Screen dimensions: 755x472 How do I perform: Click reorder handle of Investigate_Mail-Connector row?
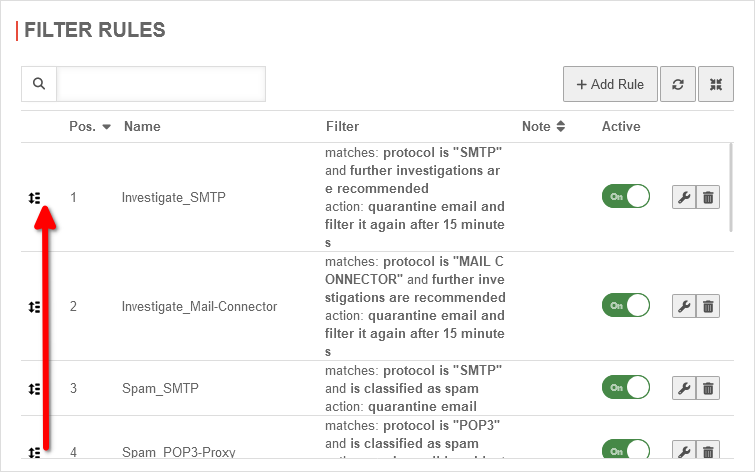35,307
